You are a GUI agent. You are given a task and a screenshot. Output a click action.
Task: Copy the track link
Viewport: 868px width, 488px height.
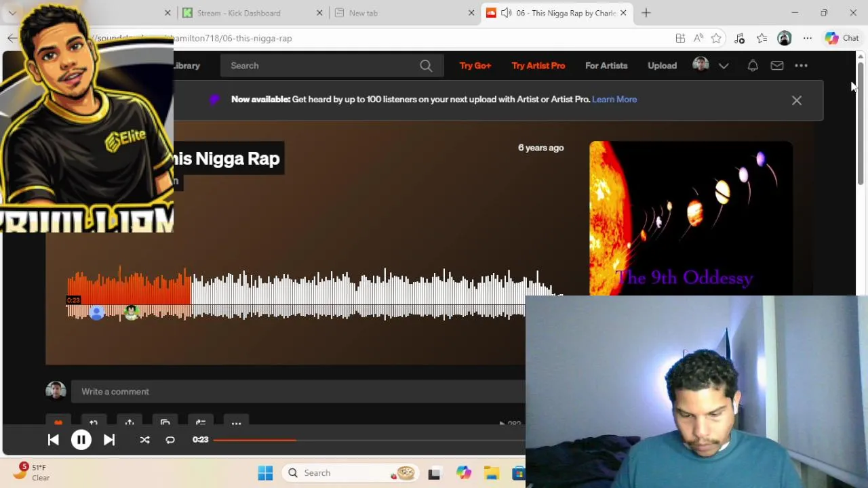coord(165,423)
